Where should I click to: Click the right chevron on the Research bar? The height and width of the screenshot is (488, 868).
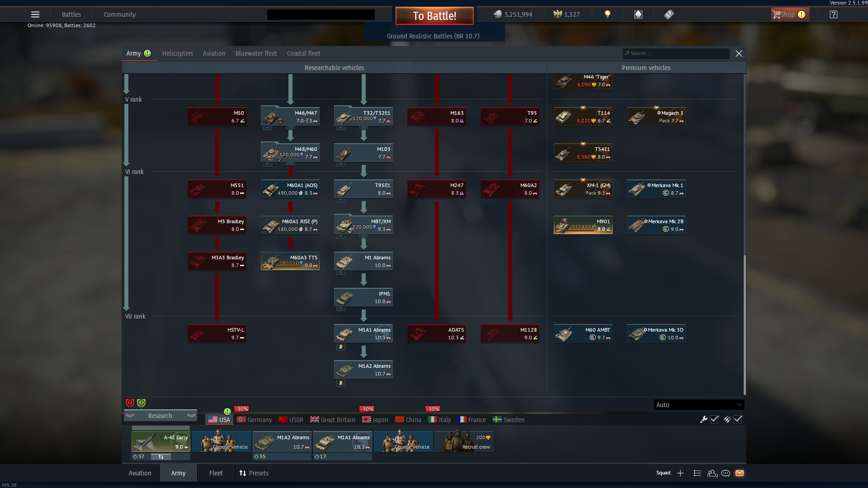[191, 416]
